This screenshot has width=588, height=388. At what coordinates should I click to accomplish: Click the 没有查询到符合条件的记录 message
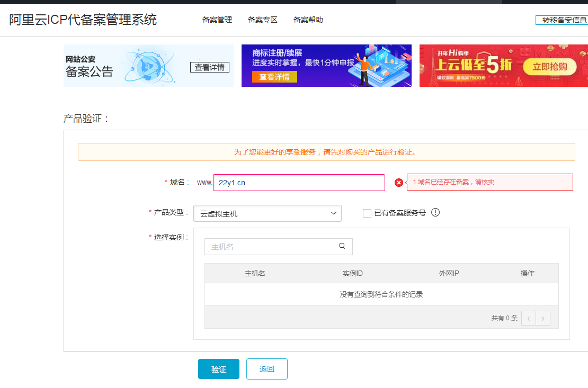pos(381,294)
